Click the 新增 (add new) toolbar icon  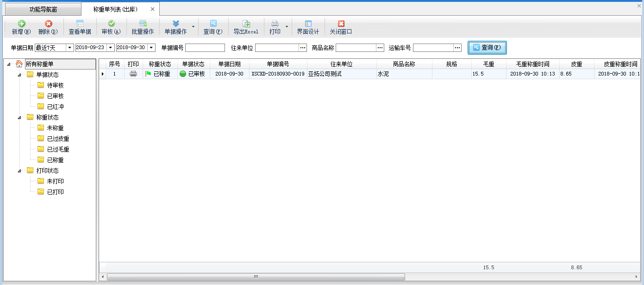coord(21,24)
